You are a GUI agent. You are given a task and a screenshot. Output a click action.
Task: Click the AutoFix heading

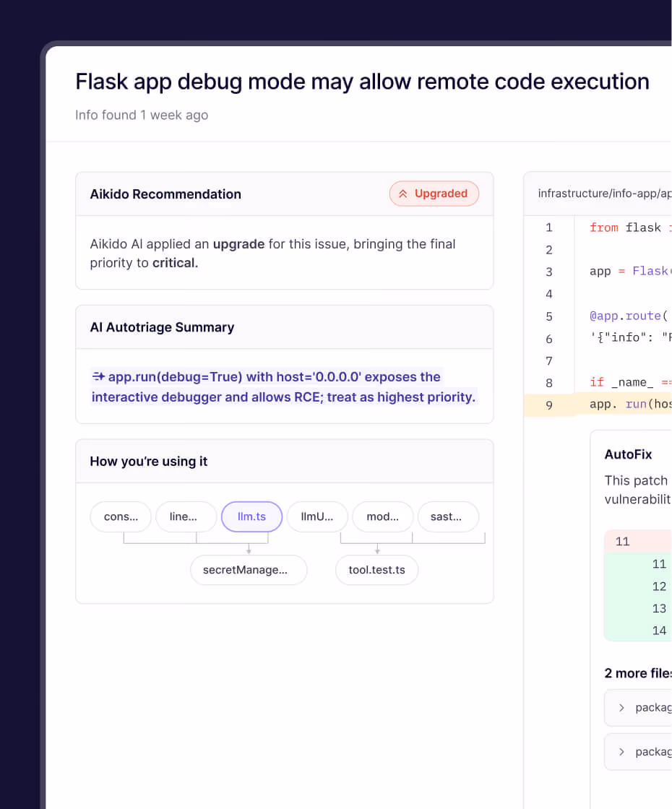click(x=628, y=454)
